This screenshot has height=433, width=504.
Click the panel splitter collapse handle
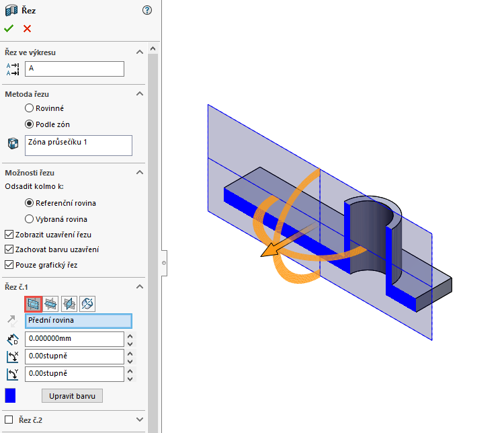(164, 263)
